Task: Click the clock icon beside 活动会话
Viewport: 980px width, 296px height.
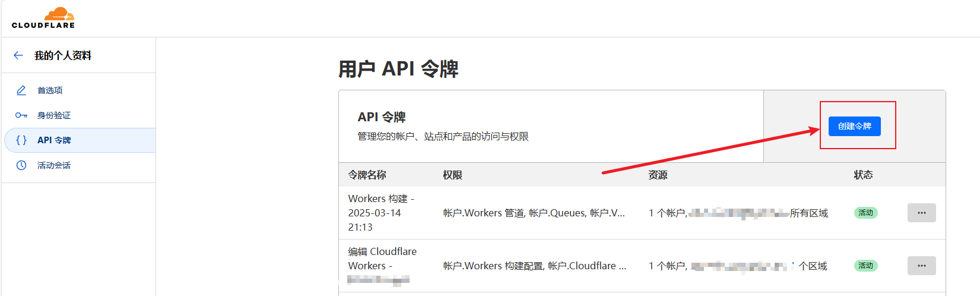Action: click(x=21, y=165)
